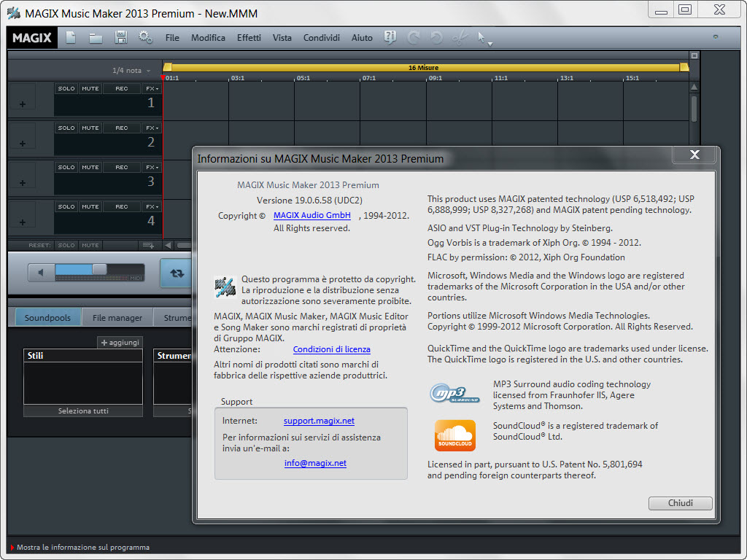Click the SoundCloud logo

[x=455, y=435]
